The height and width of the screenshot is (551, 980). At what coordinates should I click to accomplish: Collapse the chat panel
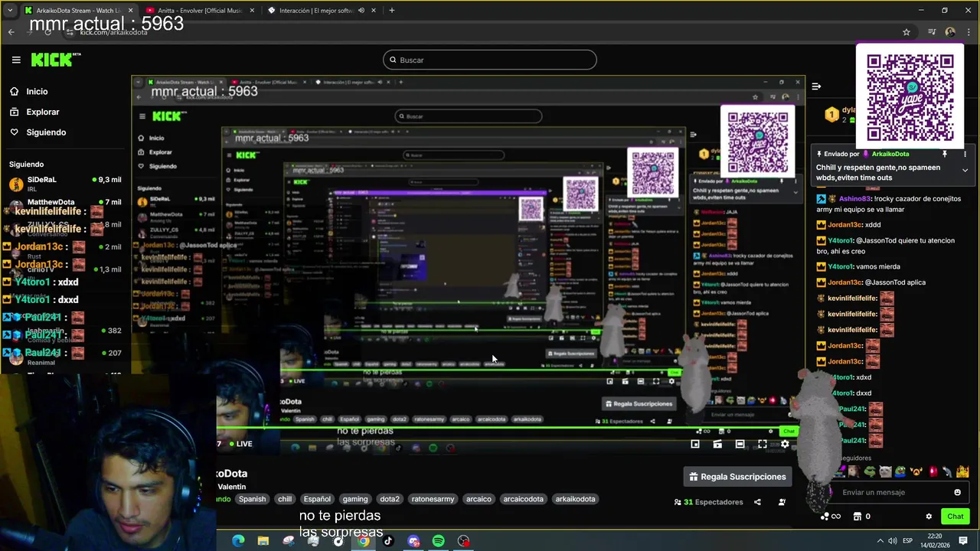coord(816,86)
